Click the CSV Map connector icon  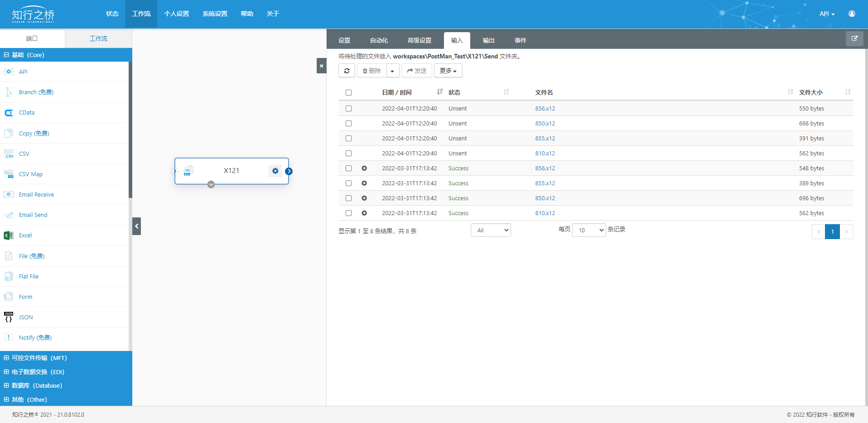tap(9, 174)
